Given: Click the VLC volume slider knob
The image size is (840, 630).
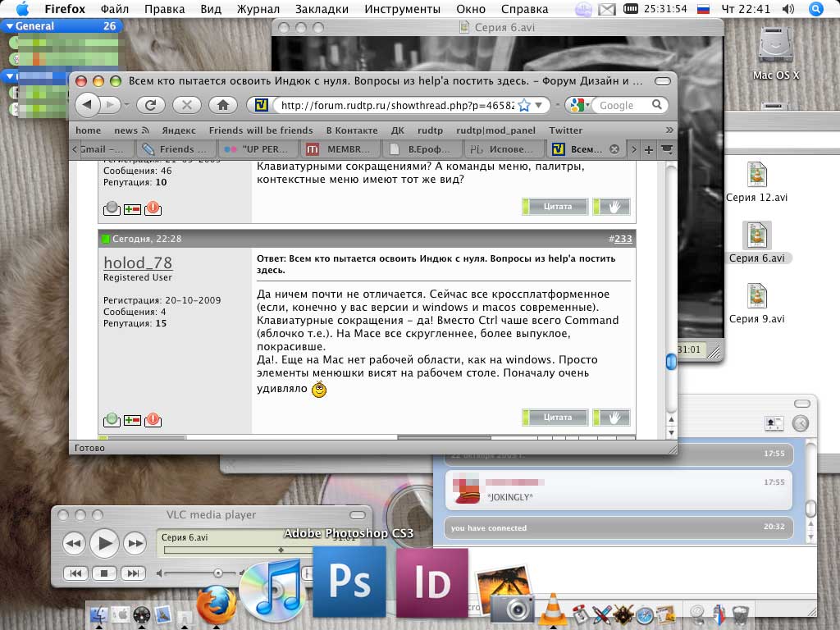Looking at the screenshot, I should coord(218,573).
